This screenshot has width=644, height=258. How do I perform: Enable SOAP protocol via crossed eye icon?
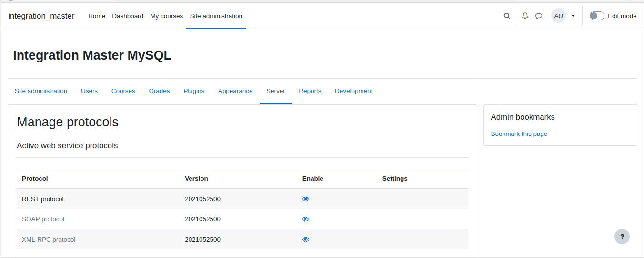pyautogui.click(x=306, y=219)
